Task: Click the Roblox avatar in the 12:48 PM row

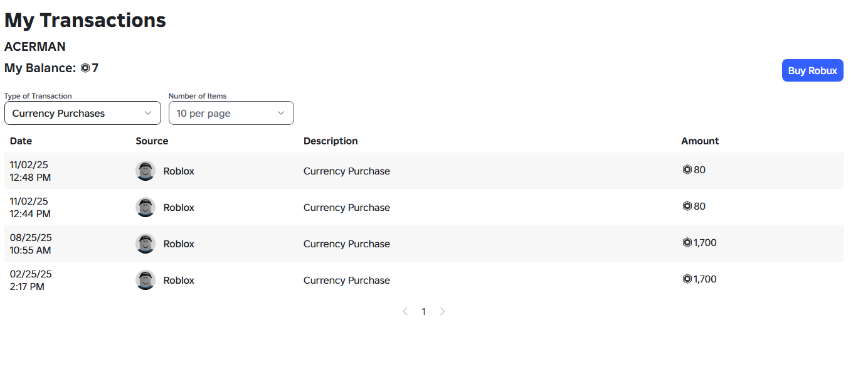Action: click(146, 171)
